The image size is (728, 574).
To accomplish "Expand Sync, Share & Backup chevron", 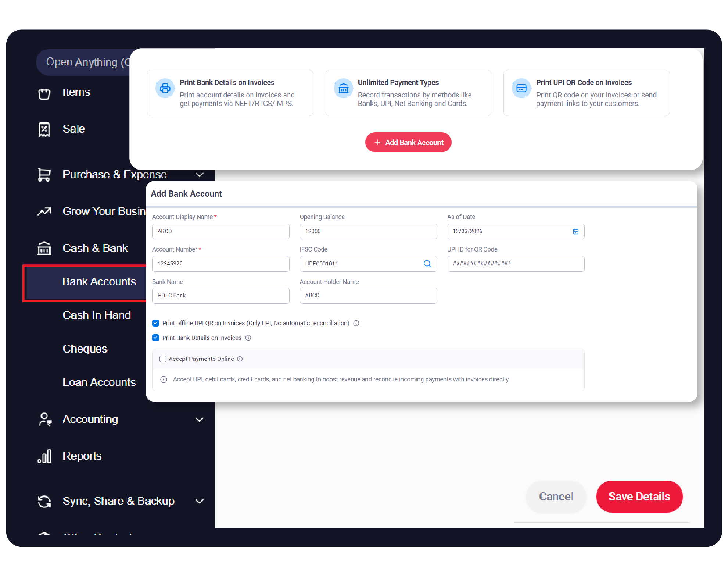I will 200,501.
